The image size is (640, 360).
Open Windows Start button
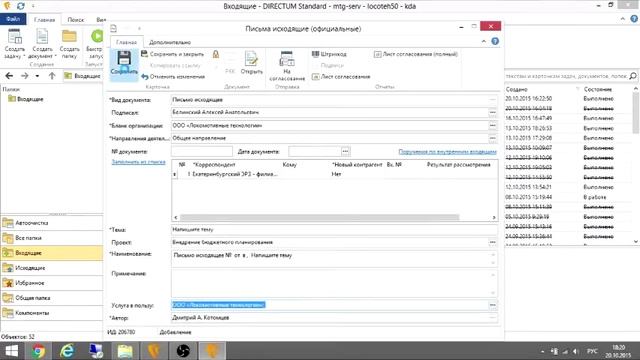[11, 351]
